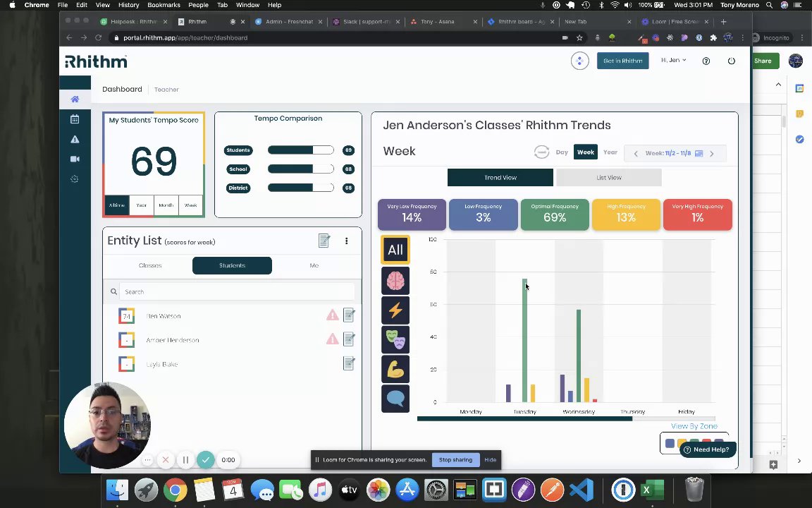This screenshot has height=508, width=812.
Task: Click the green Share button in the background window
Action: pos(765,61)
